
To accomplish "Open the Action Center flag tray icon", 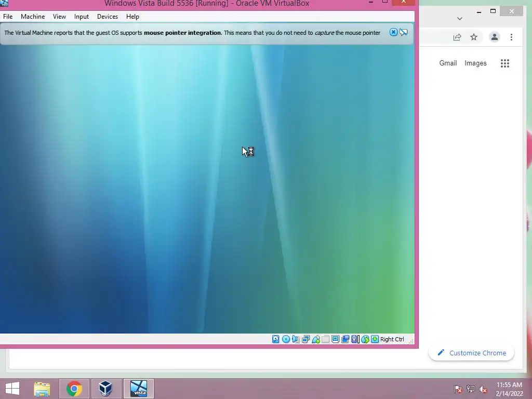I will click(458, 389).
